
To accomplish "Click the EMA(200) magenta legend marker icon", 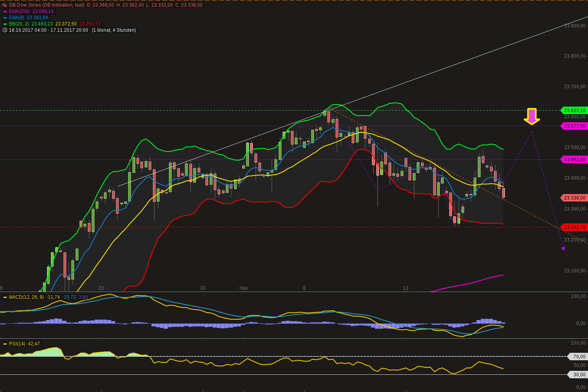I will point(4,11).
